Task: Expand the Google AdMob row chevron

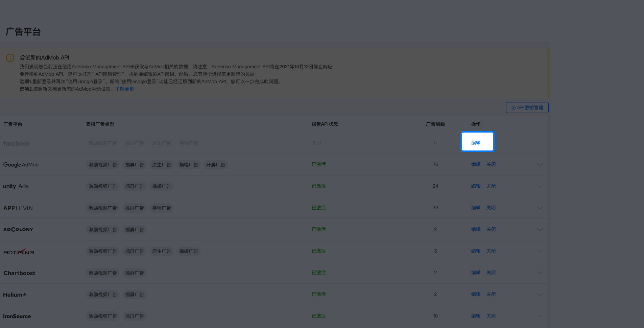Action: [x=540, y=165]
